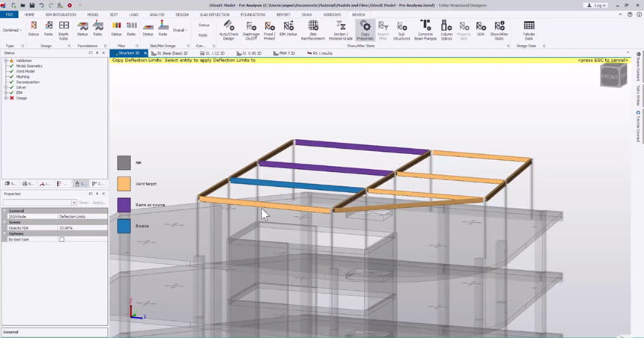Open the HOME ribbon tab
The image size is (644, 338).
click(29, 14)
